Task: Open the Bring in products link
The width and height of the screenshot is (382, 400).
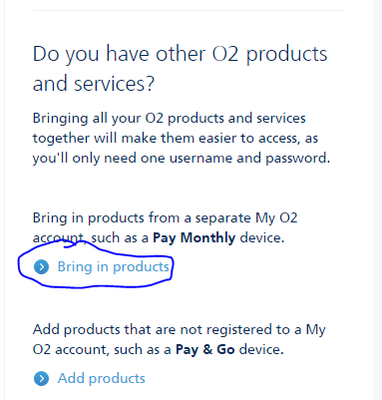Action: click(113, 267)
